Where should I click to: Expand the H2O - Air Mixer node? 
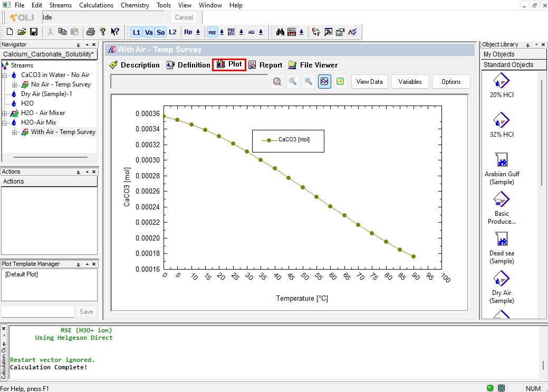coord(5,113)
